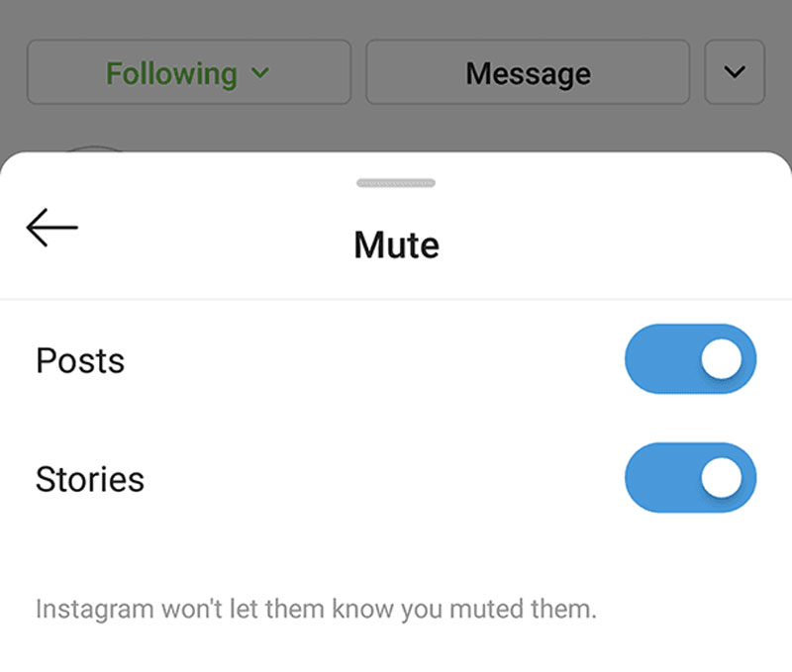Turn off the Posts mute toggle

click(x=690, y=358)
